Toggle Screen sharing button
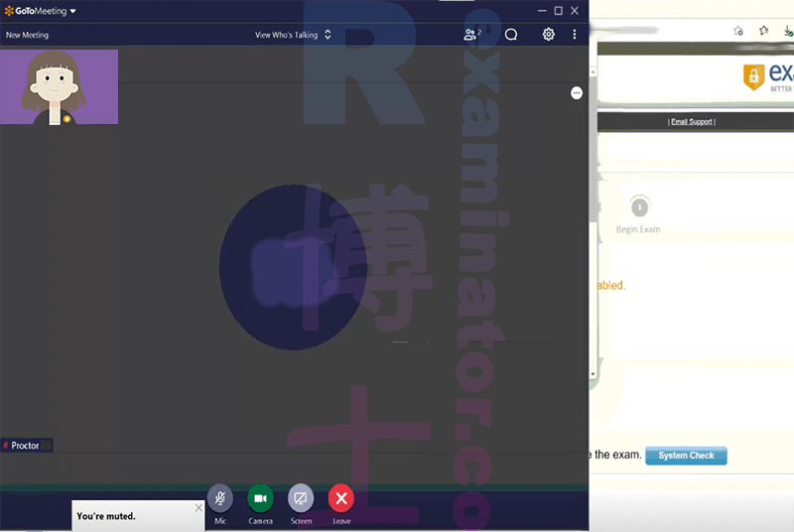Image resolution: width=794 pixels, height=532 pixels. (301, 498)
